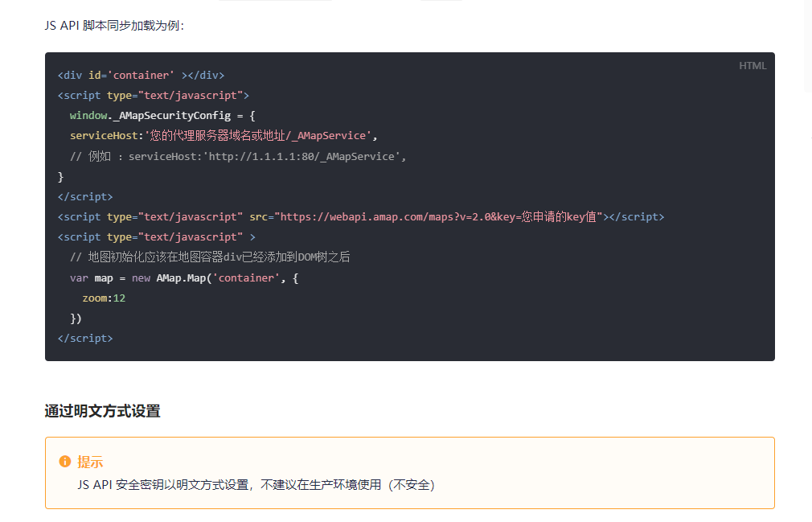Click the commented serviceHost example line
This screenshot has width=812, height=522.
(x=238, y=155)
